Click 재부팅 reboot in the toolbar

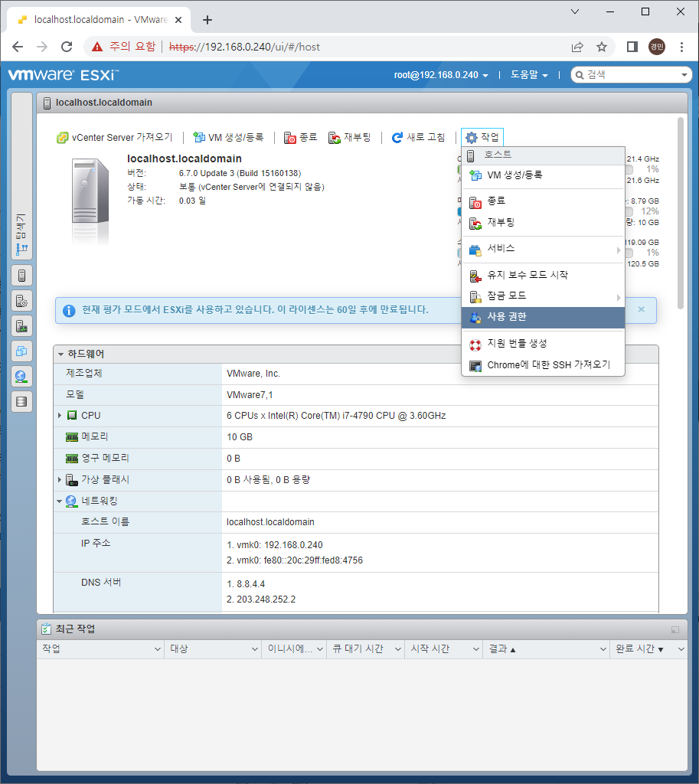click(349, 138)
